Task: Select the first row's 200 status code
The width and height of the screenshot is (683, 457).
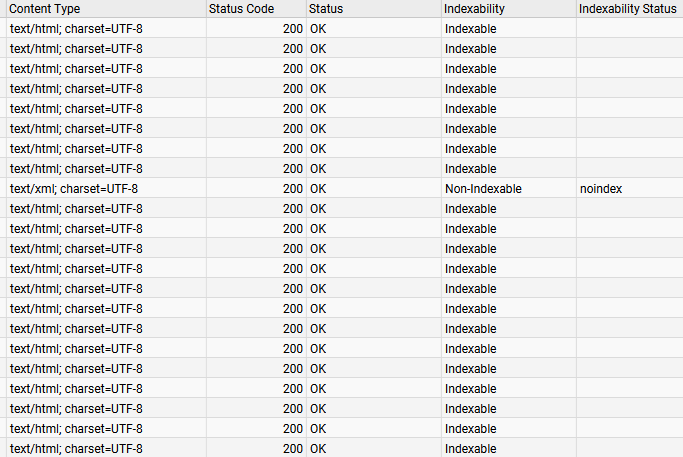Action: [292, 28]
